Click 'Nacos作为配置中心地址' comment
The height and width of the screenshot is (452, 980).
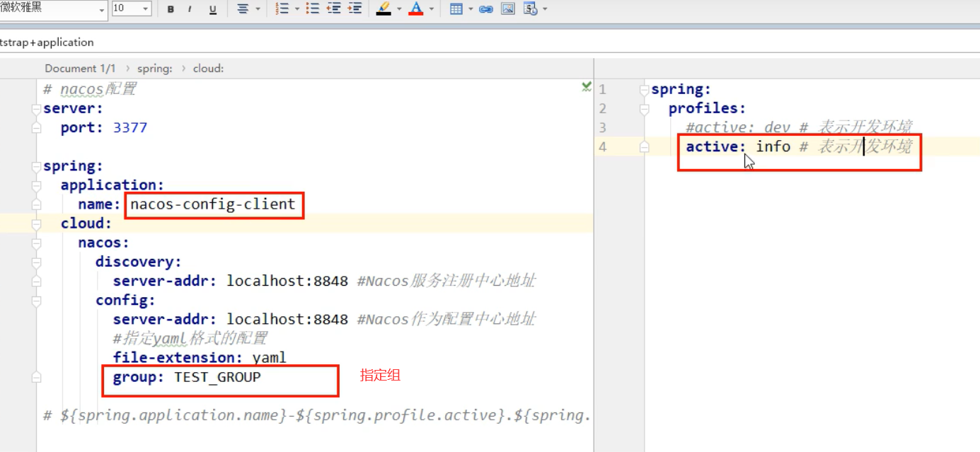(446, 320)
